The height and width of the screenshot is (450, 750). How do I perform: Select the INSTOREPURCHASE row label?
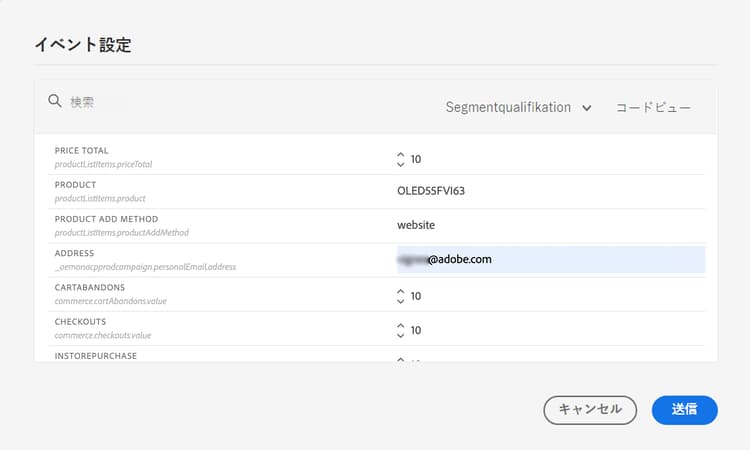(x=96, y=356)
